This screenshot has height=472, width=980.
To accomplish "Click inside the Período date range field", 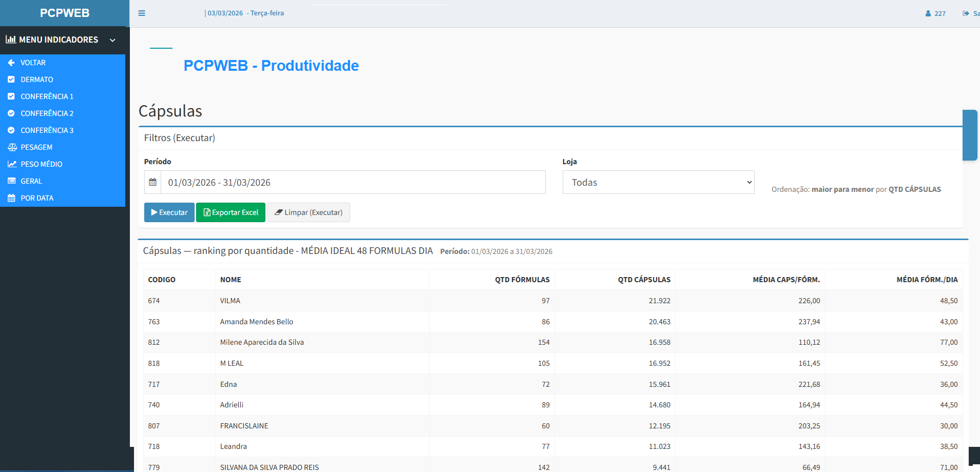I will [308, 182].
